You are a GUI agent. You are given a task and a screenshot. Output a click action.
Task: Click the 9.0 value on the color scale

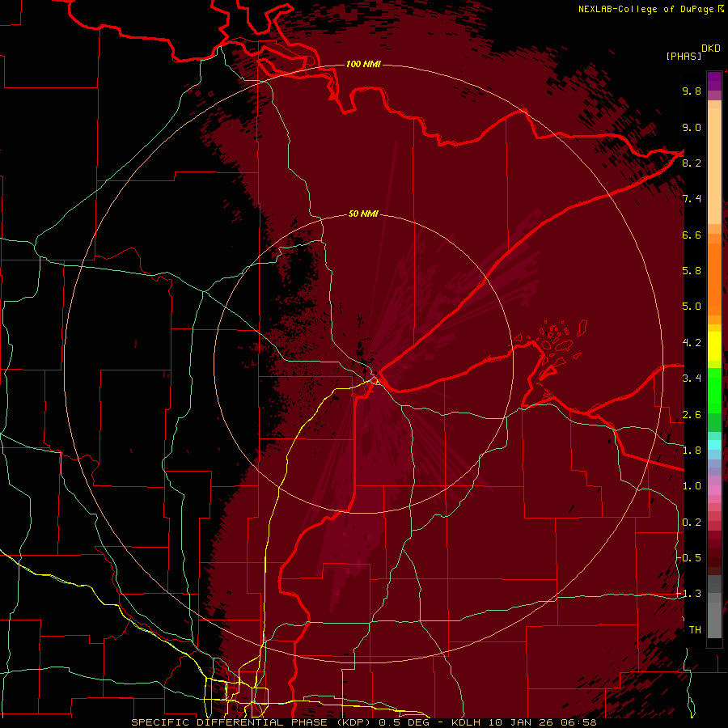(x=692, y=128)
